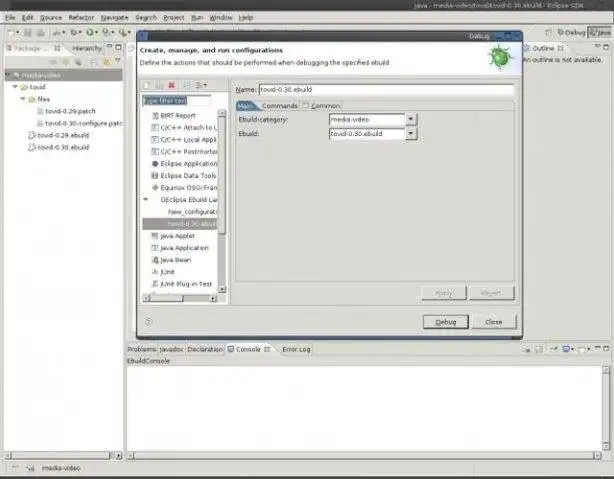Click the Save icon in main toolbar
Image resolution: width=614 pixels, height=479 pixels.
[28, 33]
